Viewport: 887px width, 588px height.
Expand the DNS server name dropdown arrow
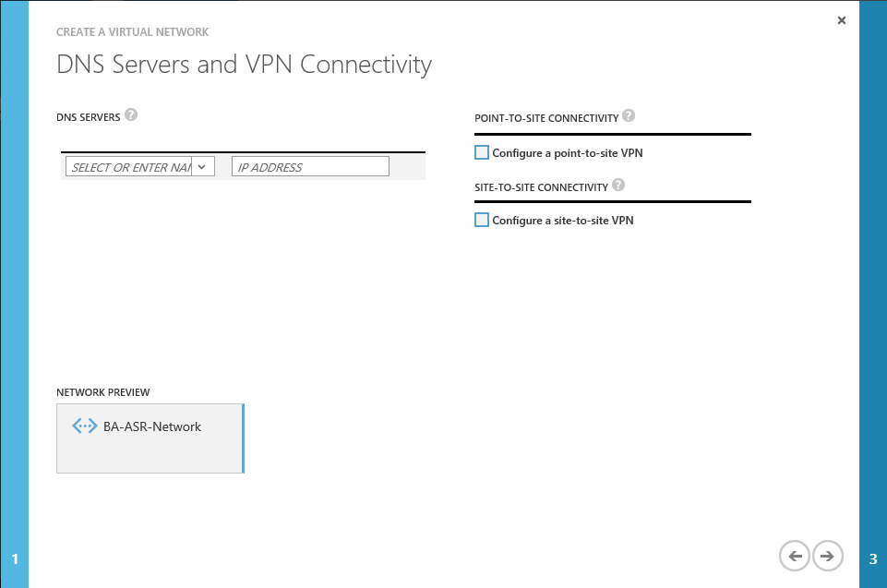point(203,166)
